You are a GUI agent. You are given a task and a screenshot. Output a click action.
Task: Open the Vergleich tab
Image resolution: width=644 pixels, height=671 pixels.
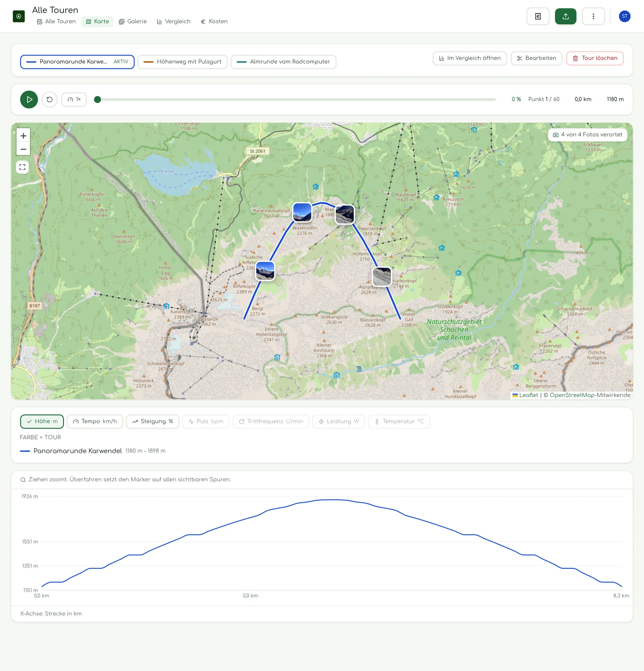pos(174,21)
